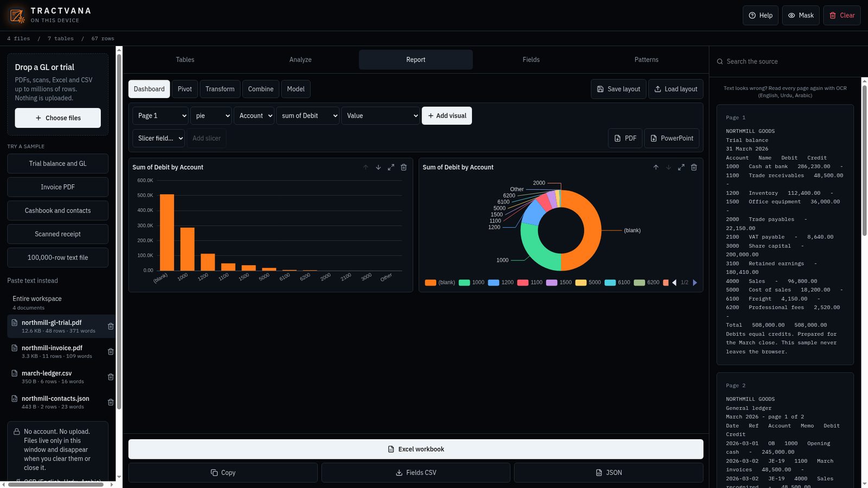Open Help from the header
Screen dimensions: 868x488
[x=761, y=16]
